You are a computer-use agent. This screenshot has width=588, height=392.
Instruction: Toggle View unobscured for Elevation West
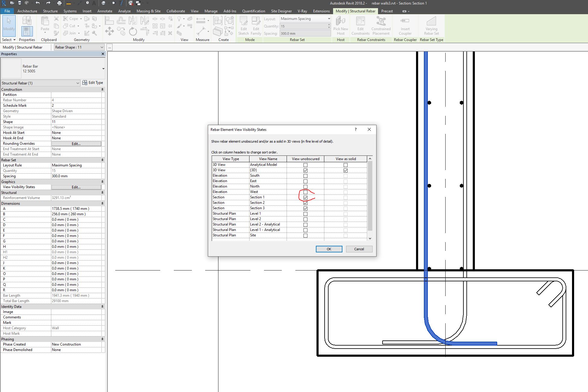(x=305, y=192)
